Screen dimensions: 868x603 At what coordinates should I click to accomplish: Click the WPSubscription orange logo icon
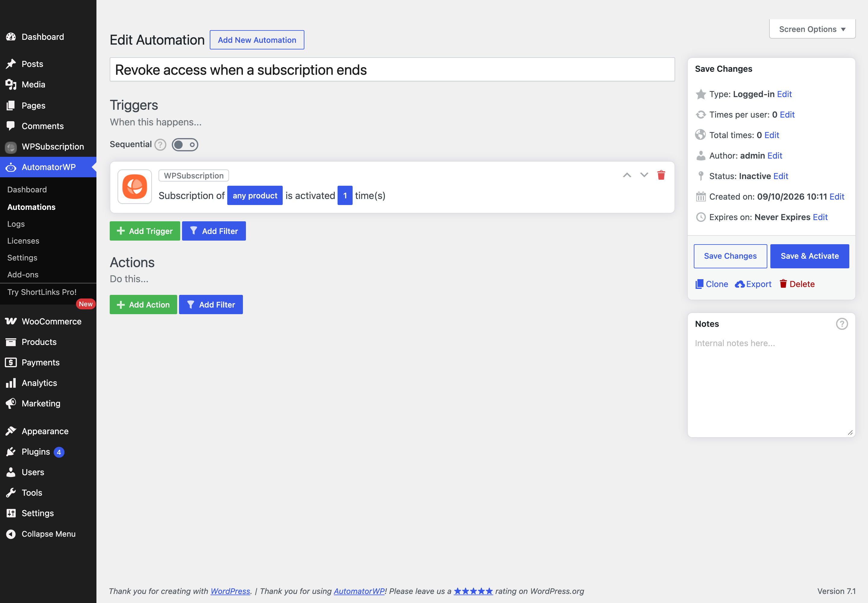[x=135, y=187]
